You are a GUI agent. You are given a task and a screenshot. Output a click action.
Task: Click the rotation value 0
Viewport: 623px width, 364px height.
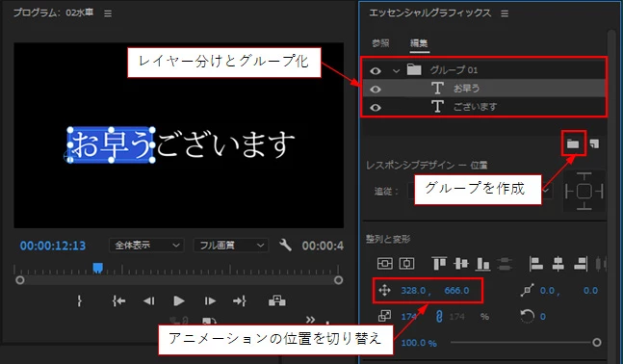click(543, 316)
